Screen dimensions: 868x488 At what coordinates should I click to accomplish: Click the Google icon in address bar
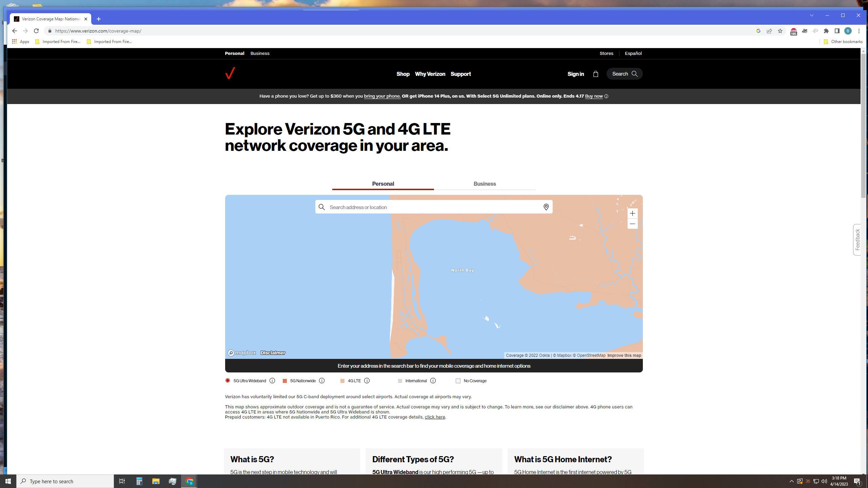[x=758, y=31]
